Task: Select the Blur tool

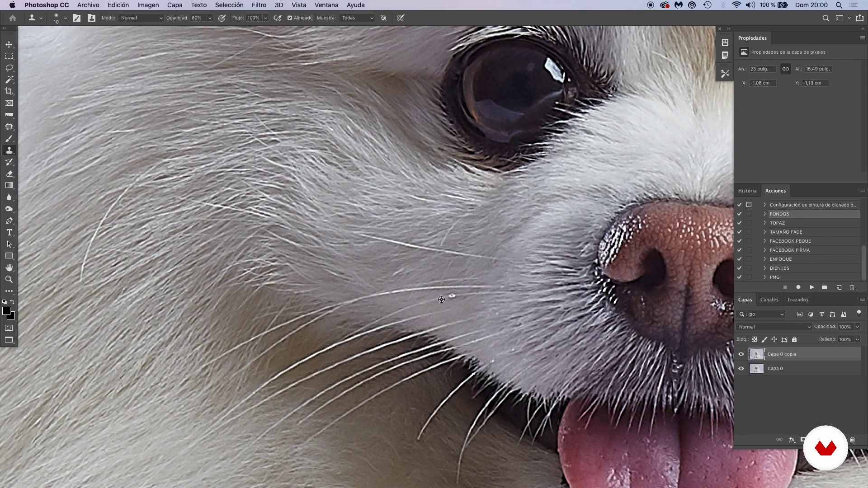Action: tap(9, 197)
